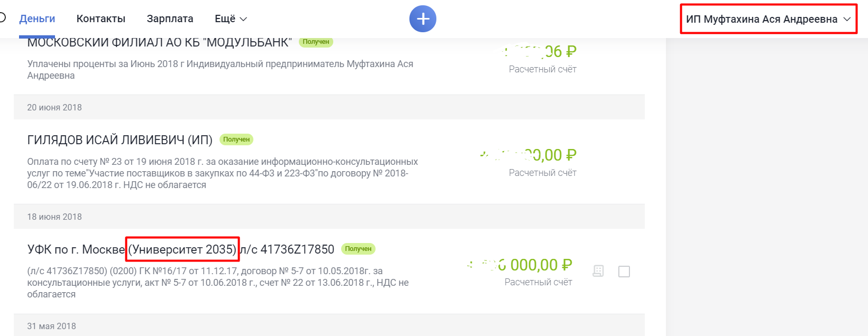Click the invoice № 23 payment description text
This screenshot has height=336, width=868.
pyautogui.click(x=222, y=173)
